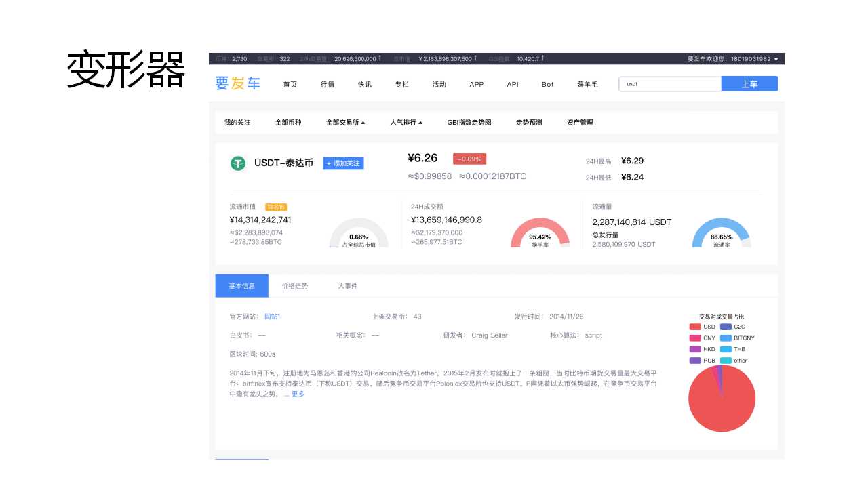The height and width of the screenshot is (488, 868).
Task: Click the 10,420.7 GBI index value in top bar
Action: [528, 59]
